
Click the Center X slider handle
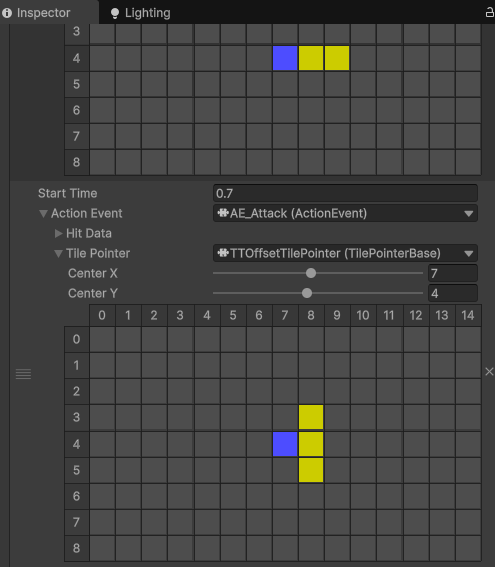(311, 273)
